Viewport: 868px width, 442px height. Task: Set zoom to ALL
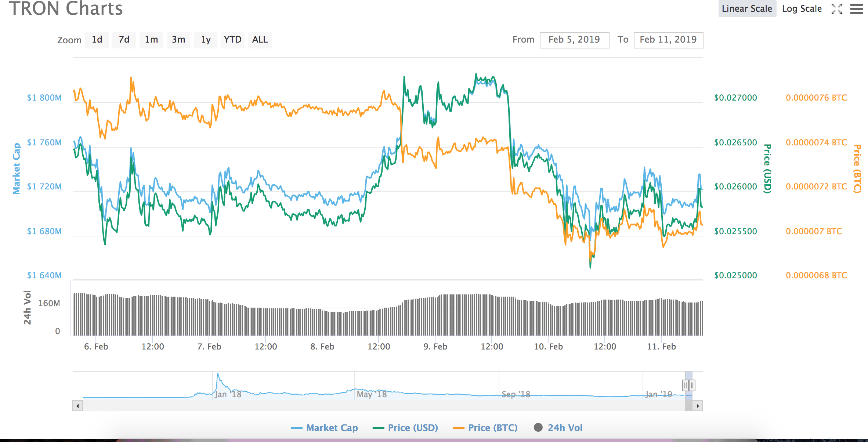tap(260, 40)
